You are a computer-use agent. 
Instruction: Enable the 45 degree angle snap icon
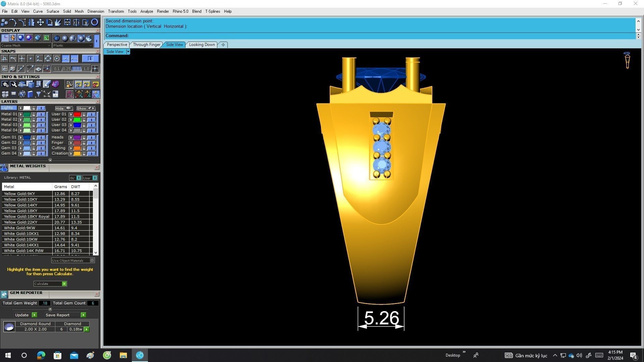pyautogui.click(x=30, y=69)
